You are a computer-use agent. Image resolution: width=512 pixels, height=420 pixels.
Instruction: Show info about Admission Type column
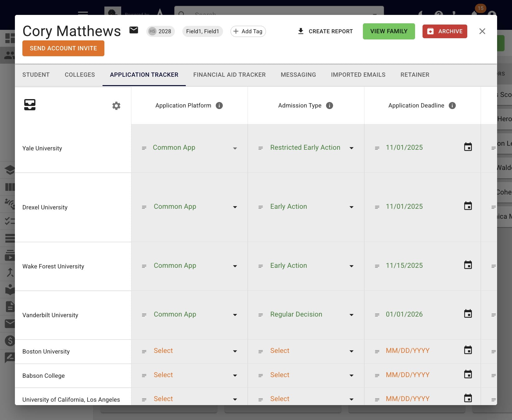[x=329, y=106]
